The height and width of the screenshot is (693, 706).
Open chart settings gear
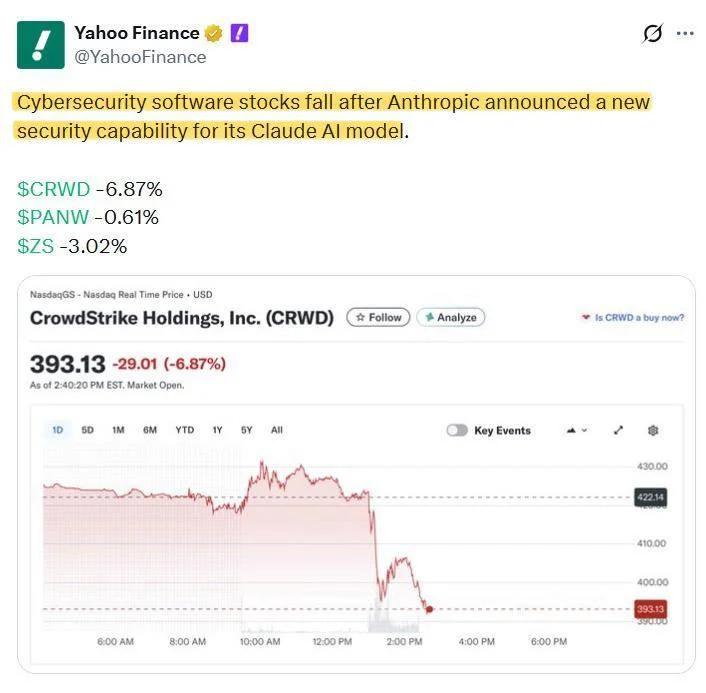click(653, 431)
